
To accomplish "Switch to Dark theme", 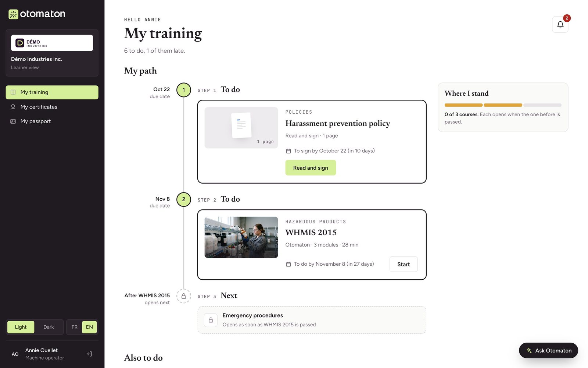I will pos(49,327).
